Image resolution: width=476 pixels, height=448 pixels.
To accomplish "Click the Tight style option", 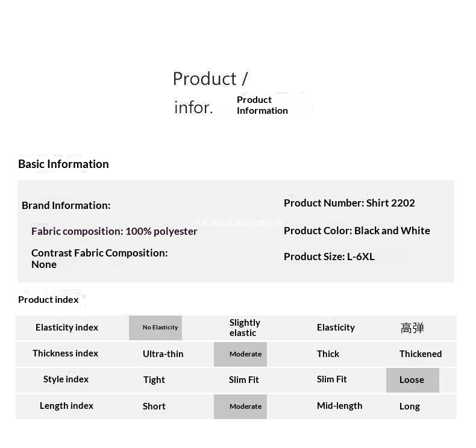I will (x=154, y=380).
